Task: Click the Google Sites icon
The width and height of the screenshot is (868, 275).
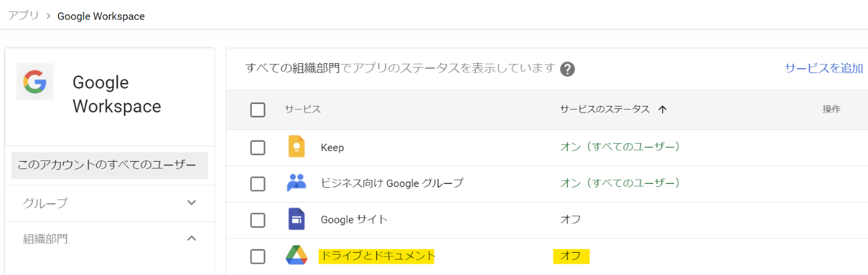Action: click(296, 219)
